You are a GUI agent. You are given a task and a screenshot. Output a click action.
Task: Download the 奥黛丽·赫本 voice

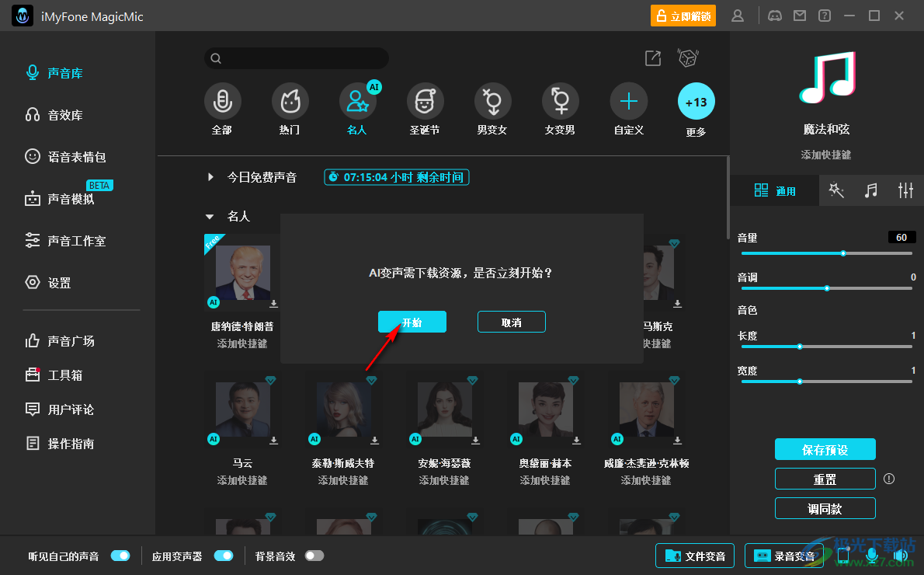click(x=576, y=441)
